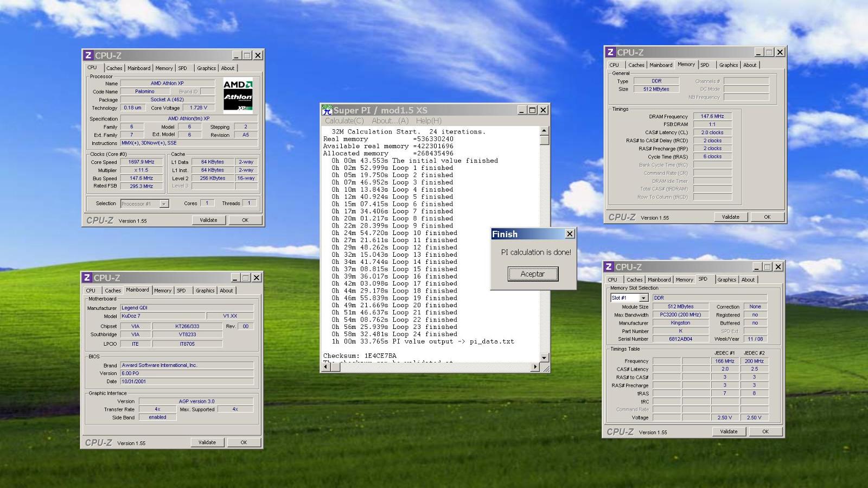Select Caches tab in Mainboard window

[x=113, y=290]
